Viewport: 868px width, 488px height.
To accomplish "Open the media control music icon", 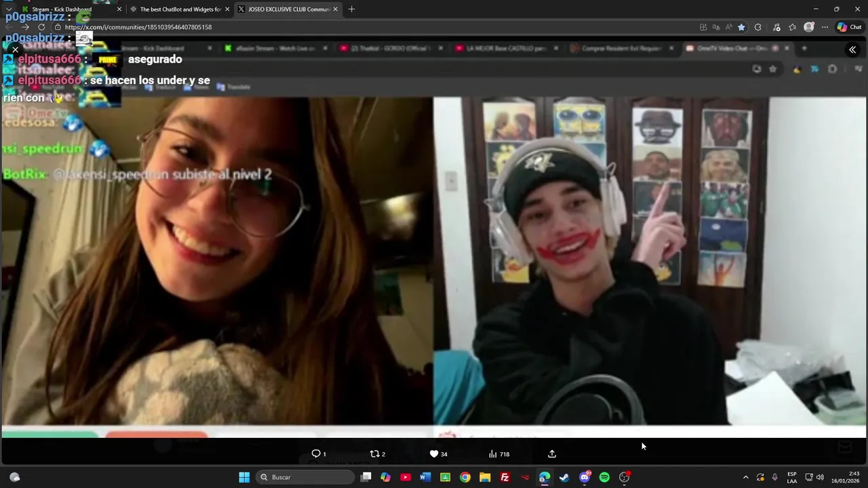I will coord(776,27).
